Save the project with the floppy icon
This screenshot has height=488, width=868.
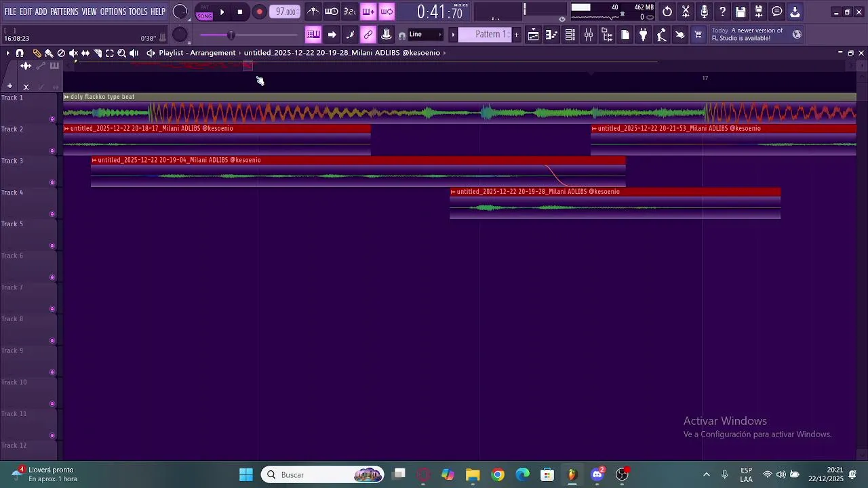coord(741,12)
